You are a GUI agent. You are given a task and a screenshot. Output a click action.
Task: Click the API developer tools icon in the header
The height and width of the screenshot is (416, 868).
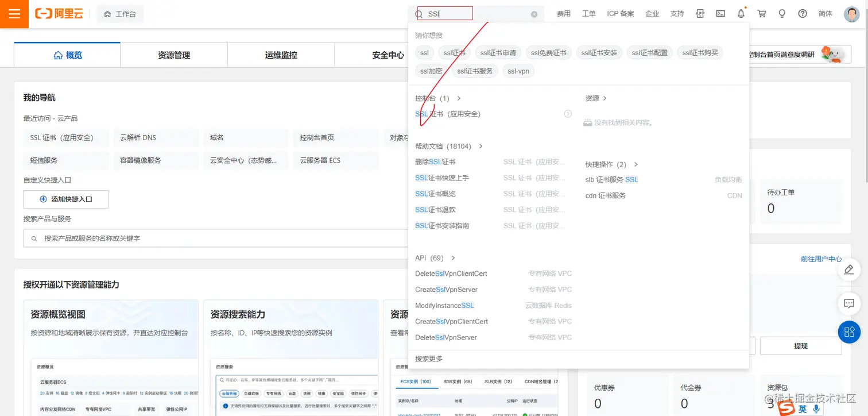click(700, 14)
